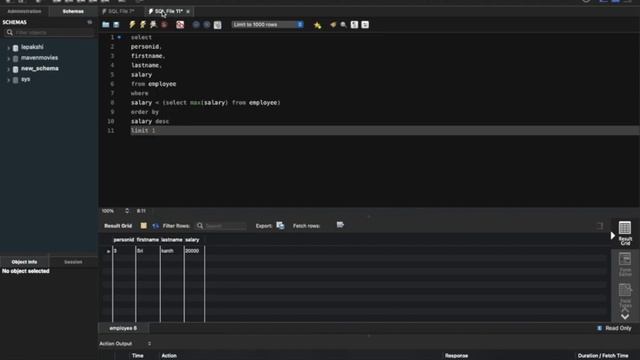Click the Result Grid label in results toolbar
The height and width of the screenshot is (360, 640).
click(118, 226)
